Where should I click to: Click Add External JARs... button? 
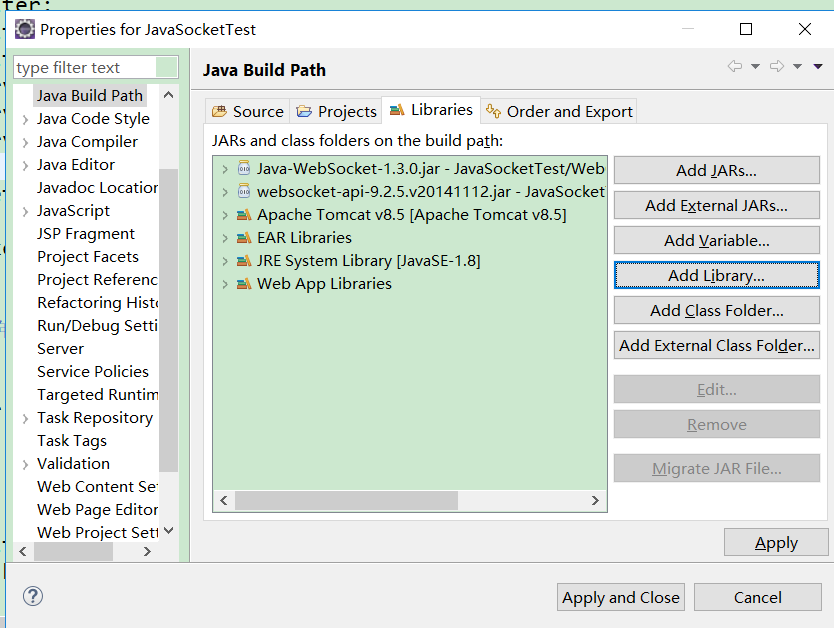pos(716,205)
